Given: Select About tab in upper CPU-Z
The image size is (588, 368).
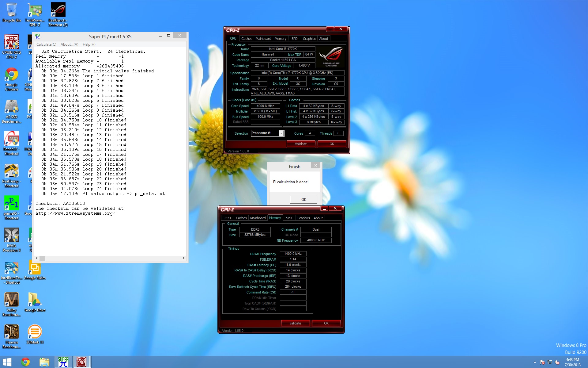Looking at the screenshot, I should (x=324, y=39).
